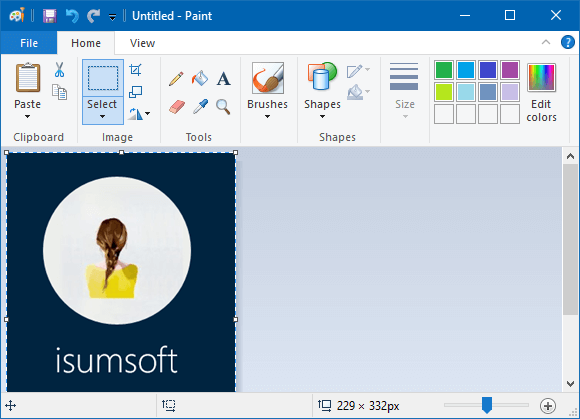Select the Color picker eyedropper

(x=200, y=107)
